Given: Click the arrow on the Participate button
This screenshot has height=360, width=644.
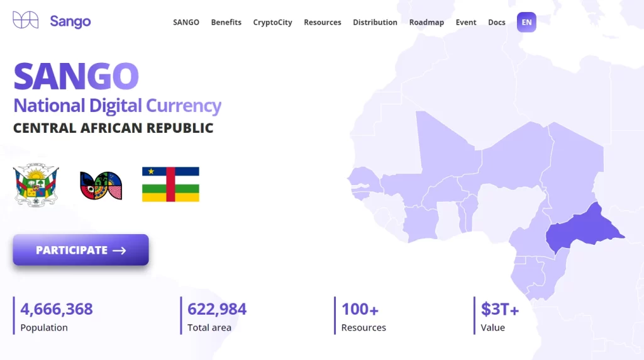Looking at the screenshot, I should [x=119, y=250].
